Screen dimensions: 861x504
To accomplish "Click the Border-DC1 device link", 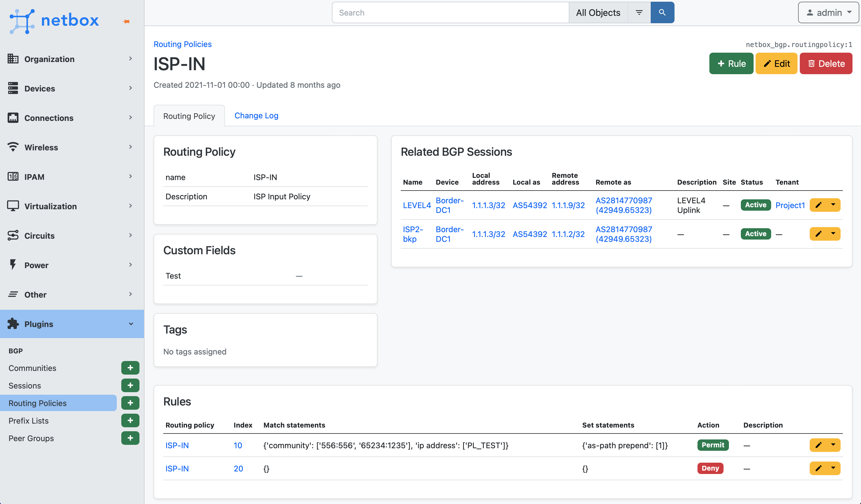I will [450, 205].
